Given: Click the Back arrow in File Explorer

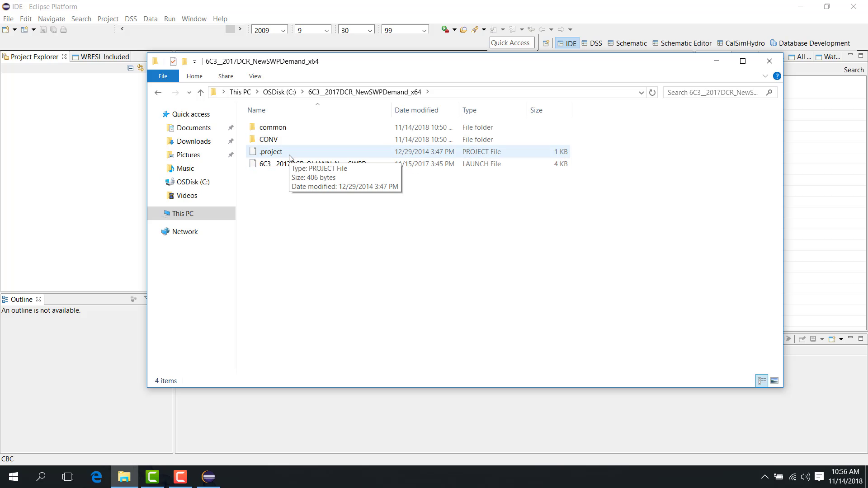Looking at the screenshot, I should point(158,93).
